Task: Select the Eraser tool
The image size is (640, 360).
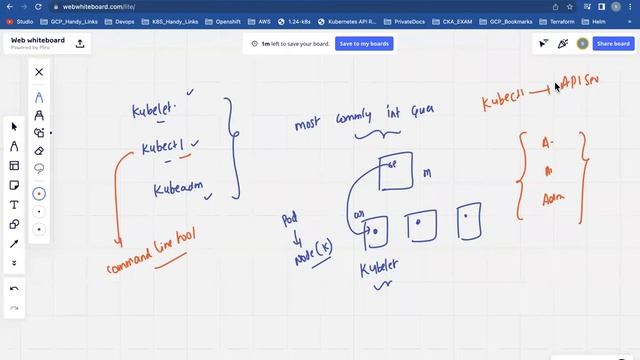Action: pos(39,151)
